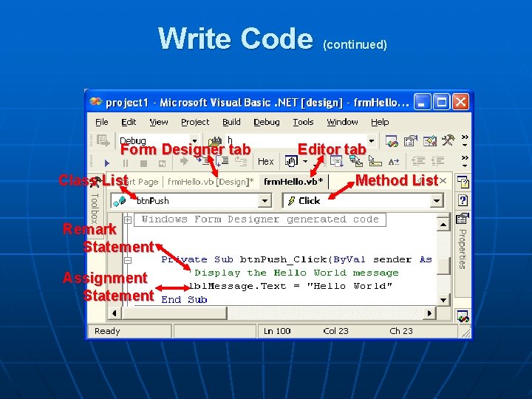Click the Show Next Statement arrow icon

[x=184, y=162]
